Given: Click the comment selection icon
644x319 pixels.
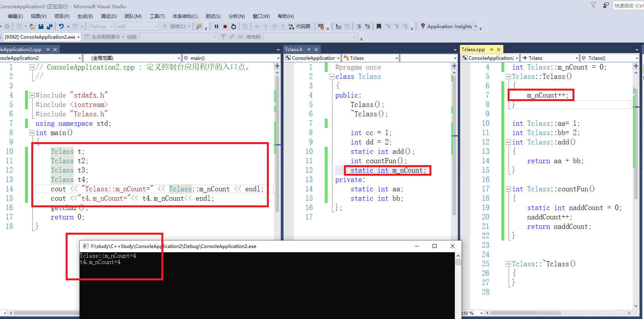Looking at the screenshot, I should 359,27.
